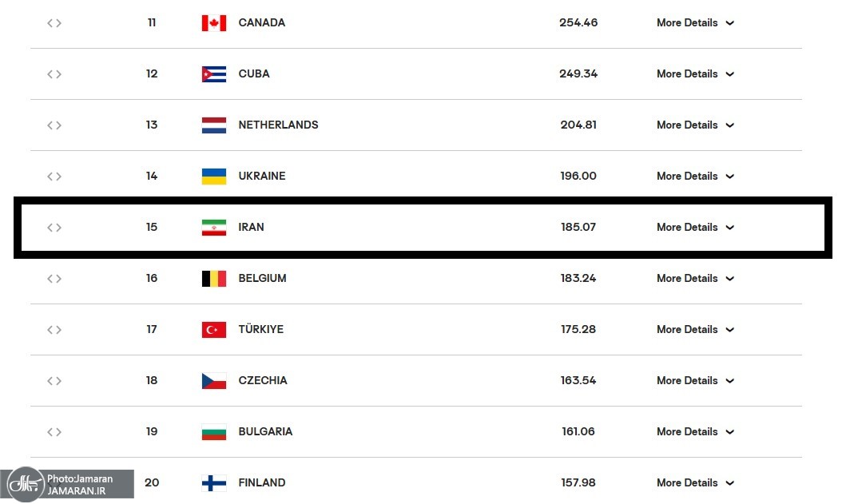The height and width of the screenshot is (504, 862).
Task: Expand More Details for Czechia
Action: 694,381
